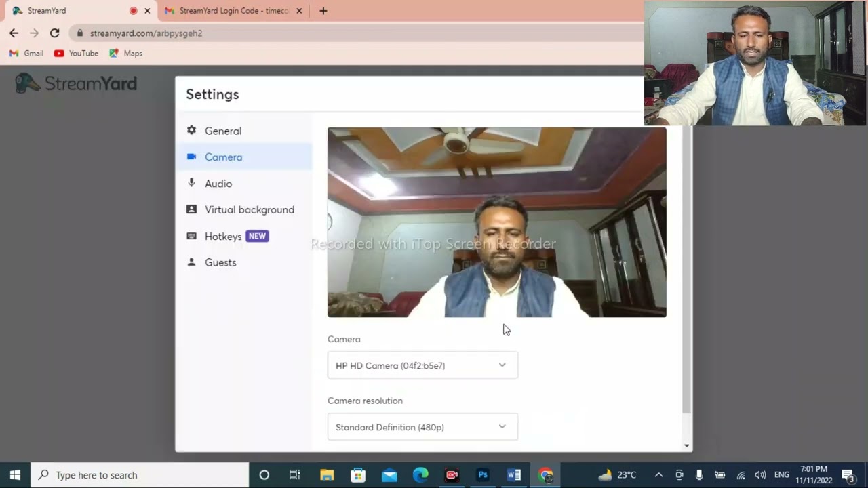
Task: Open Microsoft Word from taskbar
Action: (x=514, y=475)
